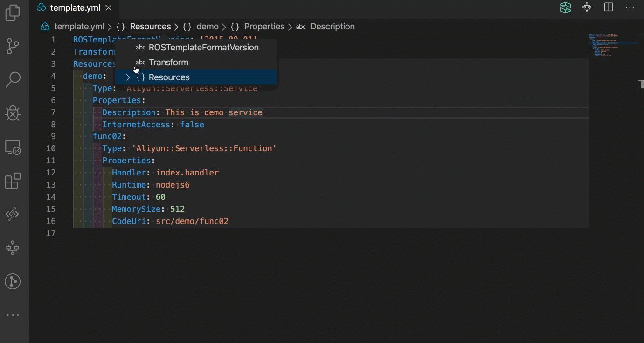The width and height of the screenshot is (644, 343).
Task: Open the Source Control view
Action: [13, 46]
